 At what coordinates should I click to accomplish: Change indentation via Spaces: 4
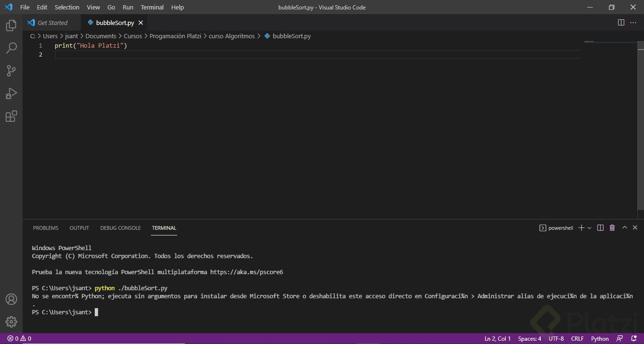tap(529, 339)
